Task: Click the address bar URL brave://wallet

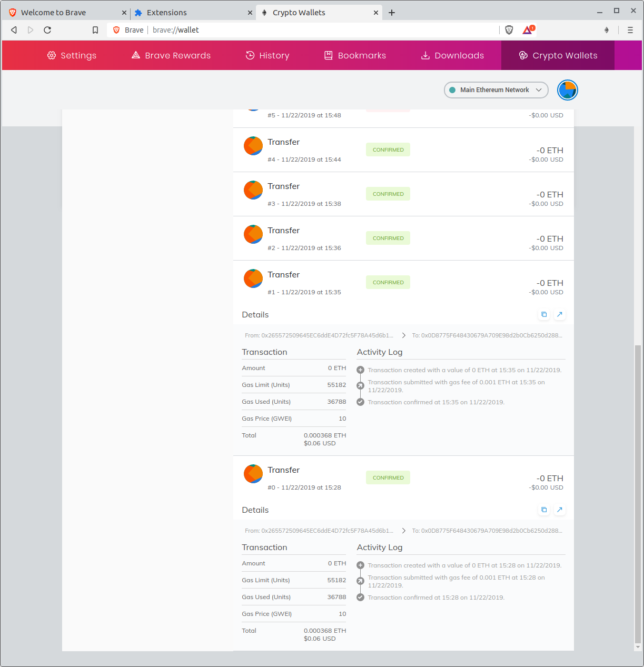Action: [x=176, y=30]
